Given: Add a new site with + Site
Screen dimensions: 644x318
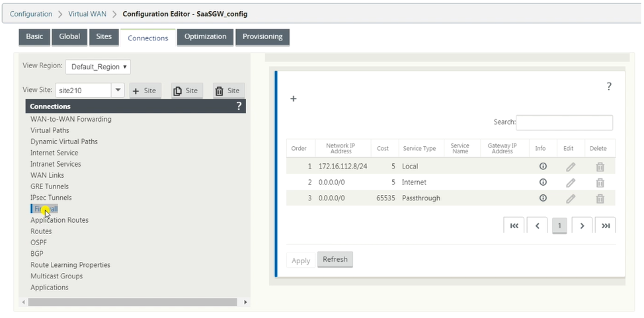Looking at the screenshot, I should 145,91.
